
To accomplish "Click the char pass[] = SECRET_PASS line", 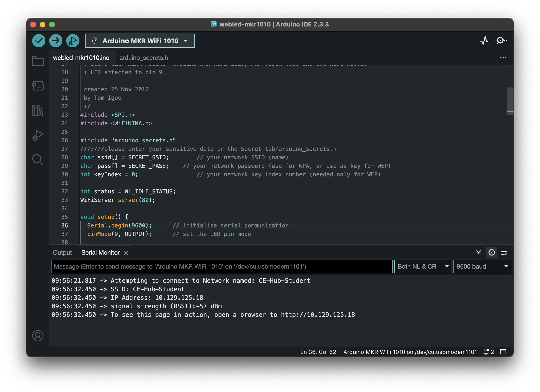I will [125, 166].
